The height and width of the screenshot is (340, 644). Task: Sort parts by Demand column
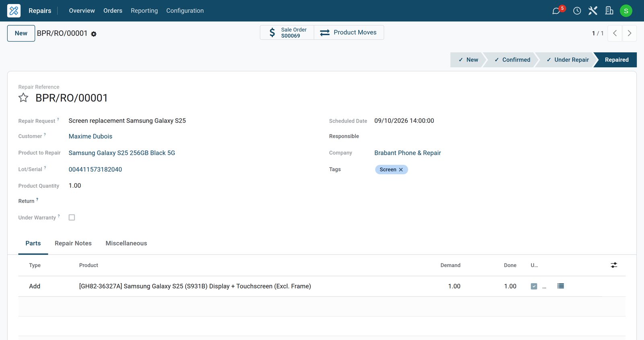450,265
